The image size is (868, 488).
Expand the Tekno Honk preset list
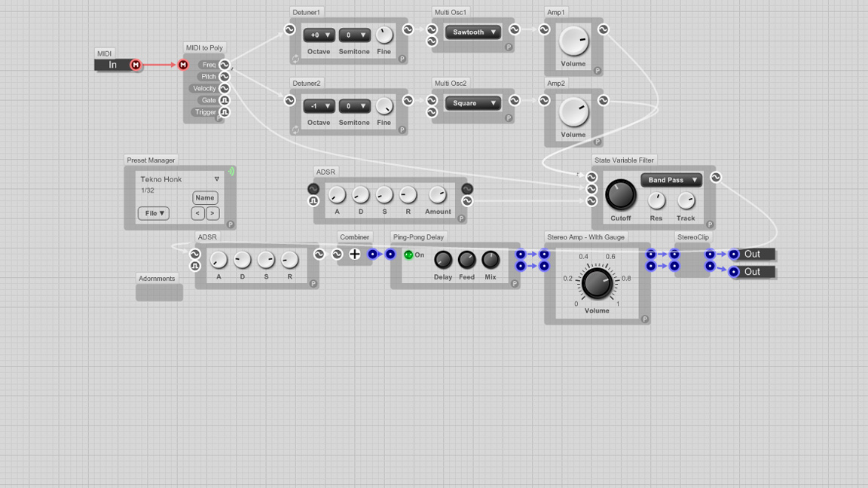click(x=217, y=179)
